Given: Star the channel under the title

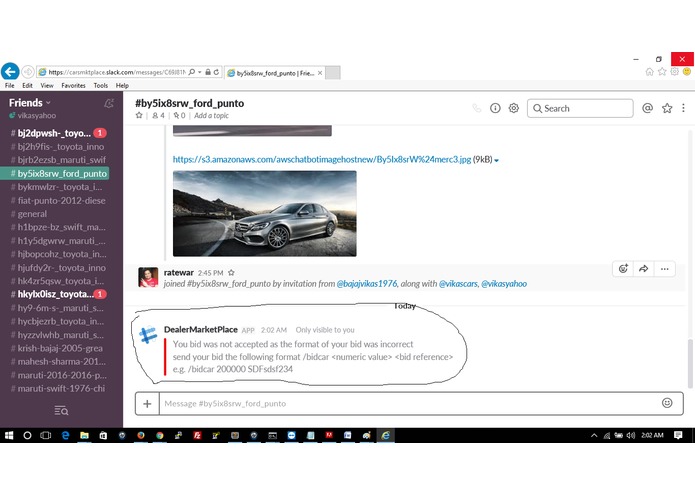Looking at the screenshot, I should (139, 115).
